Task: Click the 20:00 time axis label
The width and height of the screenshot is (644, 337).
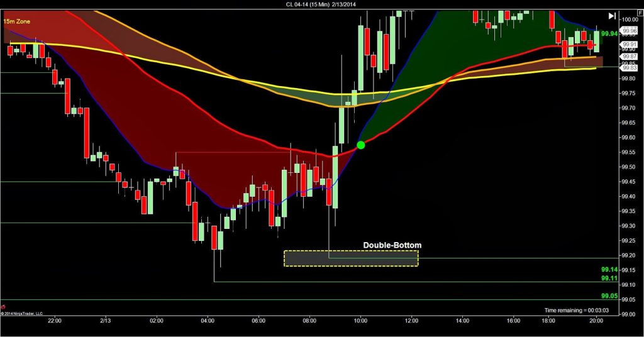Action: coord(596,321)
